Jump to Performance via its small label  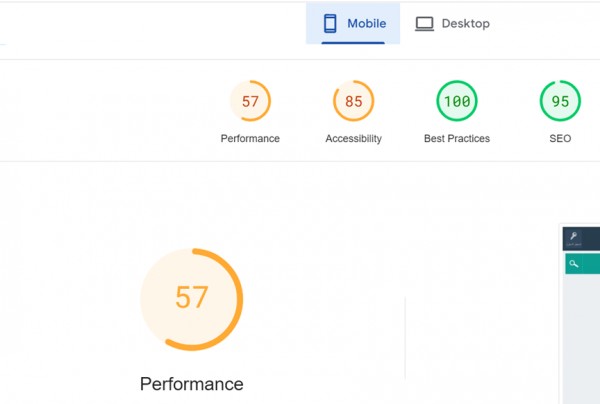pyautogui.click(x=250, y=139)
